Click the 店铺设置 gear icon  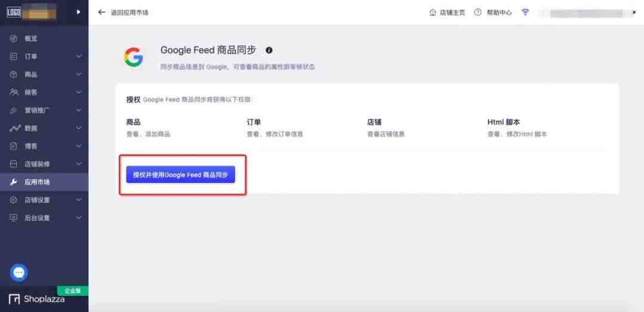click(14, 200)
